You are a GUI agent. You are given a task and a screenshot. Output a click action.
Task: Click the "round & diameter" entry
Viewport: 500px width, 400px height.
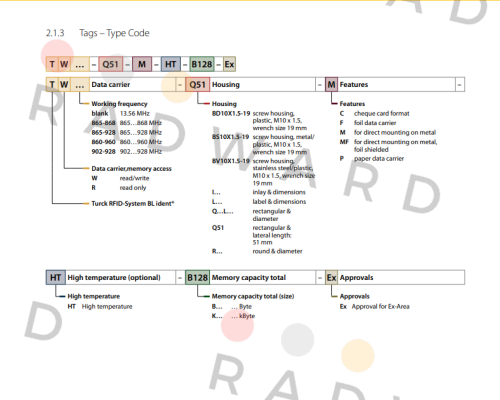[277, 251]
